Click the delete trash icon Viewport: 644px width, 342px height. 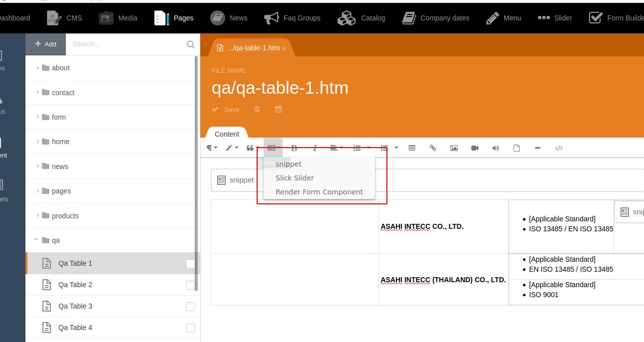(x=257, y=109)
